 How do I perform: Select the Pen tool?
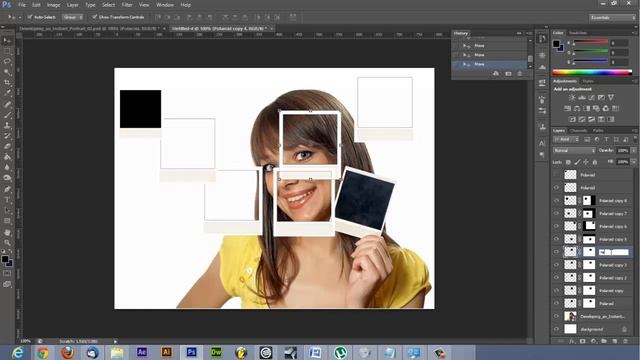tap(7, 189)
